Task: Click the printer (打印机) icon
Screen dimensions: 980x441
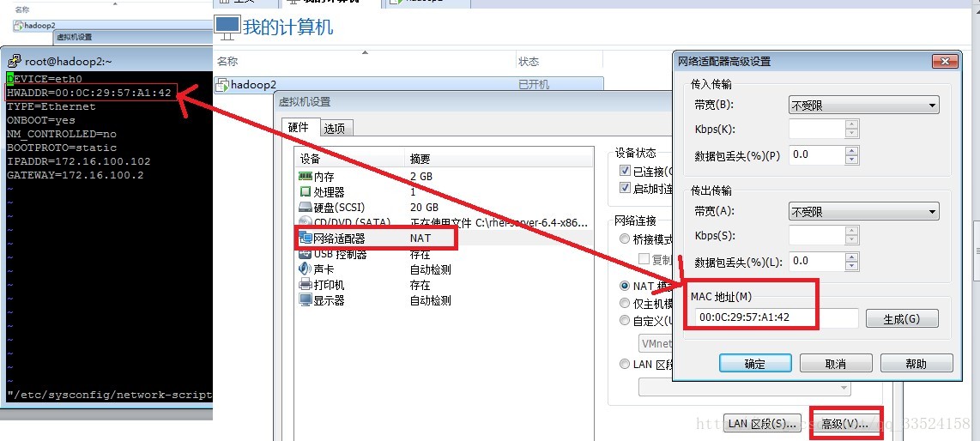Action: pyautogui.click(x=305, y=285)
